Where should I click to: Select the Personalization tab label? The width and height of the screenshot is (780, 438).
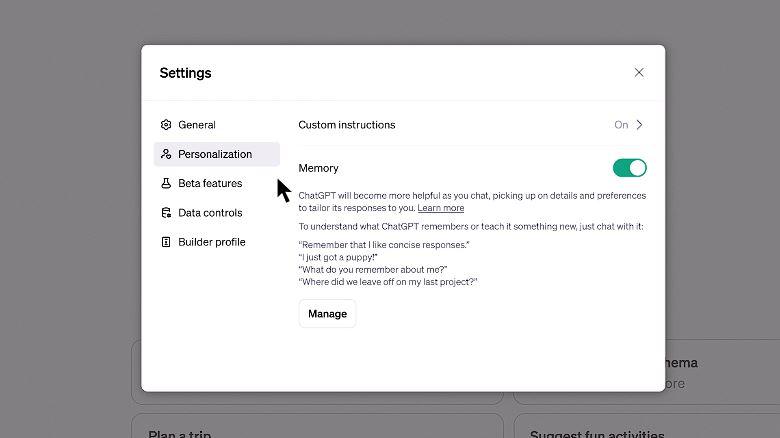click(x=215, y=154)
